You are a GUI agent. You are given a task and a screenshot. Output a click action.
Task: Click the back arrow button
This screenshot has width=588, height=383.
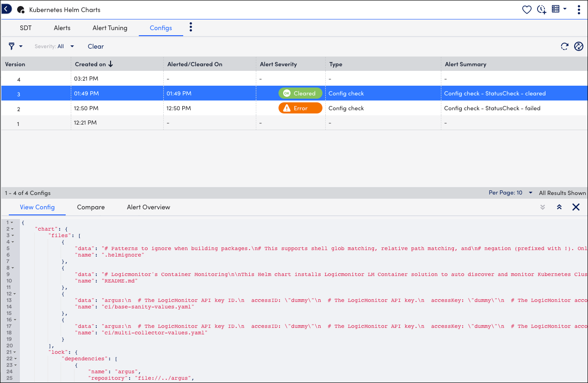(6, 9)
